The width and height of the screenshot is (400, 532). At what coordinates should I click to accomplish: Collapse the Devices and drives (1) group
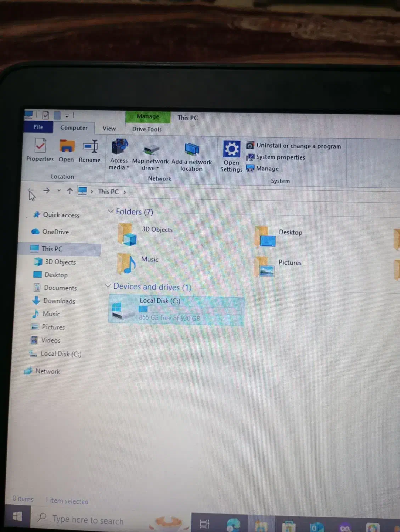tap(108, 286)
